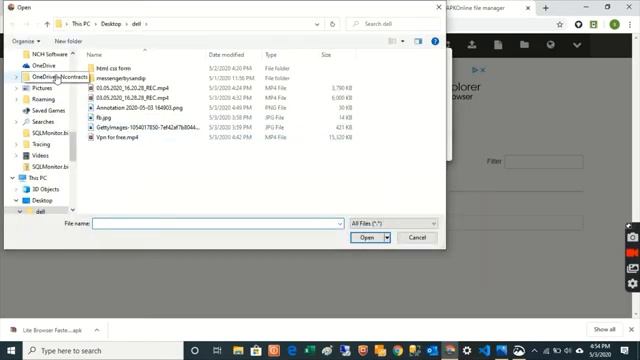Click the green extension icon beside the shield
The height and width of the screenshot is (360, 640).
click(594, 24)
